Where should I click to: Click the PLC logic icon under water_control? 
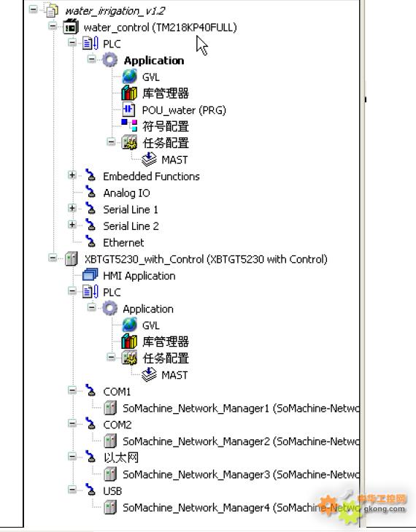click(x=90, y=44)
